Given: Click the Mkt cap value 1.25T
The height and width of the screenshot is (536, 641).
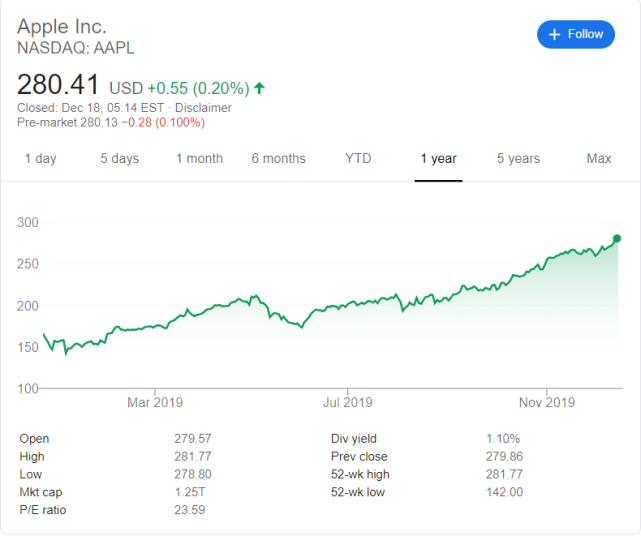Looking at the screenshot, I should pos(190,492).
